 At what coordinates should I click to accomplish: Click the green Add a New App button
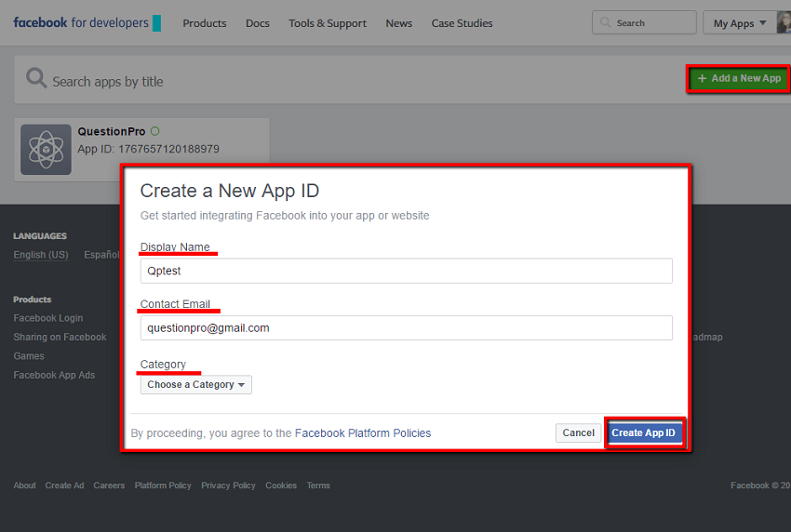[739, 79]
